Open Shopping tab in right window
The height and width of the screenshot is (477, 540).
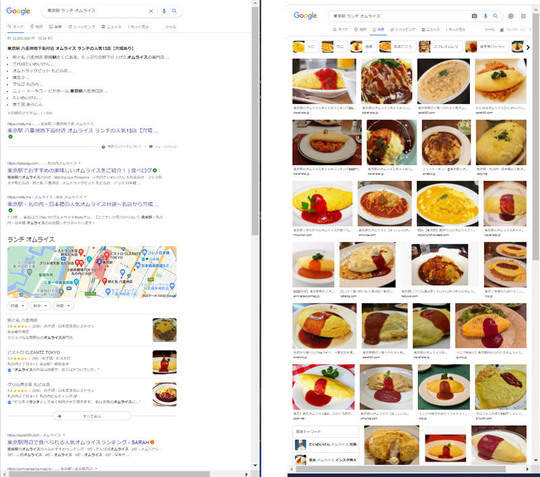[x=403, y=30]
